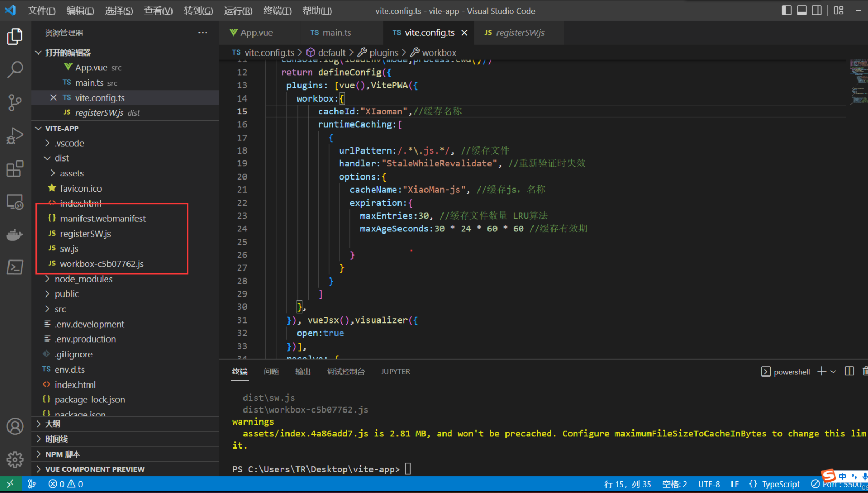Screen dimensions: 868x493
Task: Open Remote Explorer icon in activity bar
Action: pyautogui.click(x=15, y=202)
